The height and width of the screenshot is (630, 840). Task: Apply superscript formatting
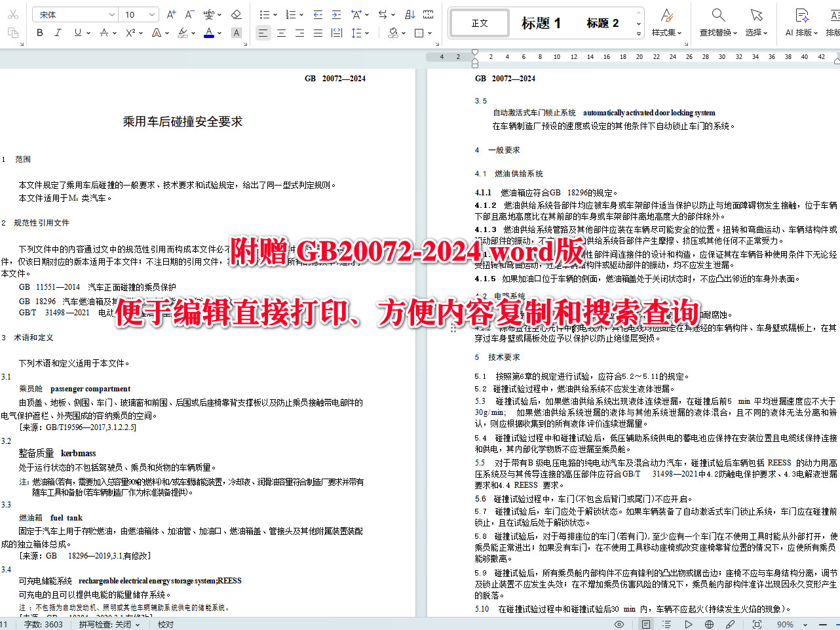pos(130,33)
